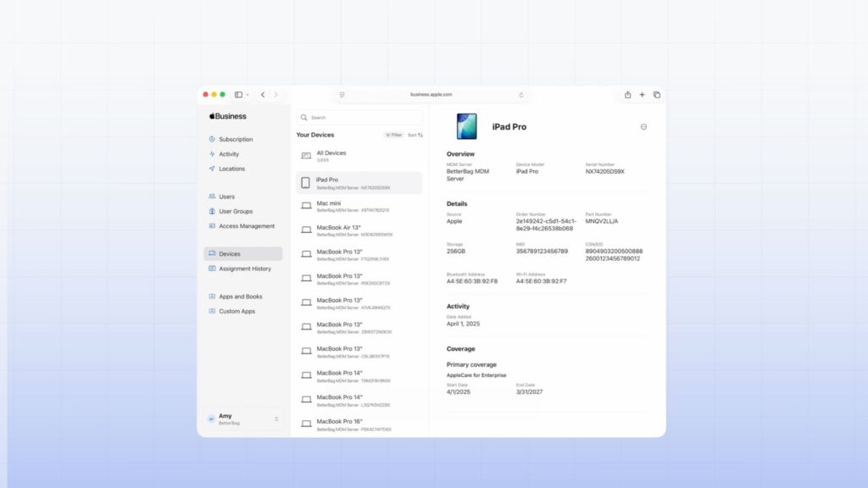Click the Mac mini laptop icon
The height and width of the screenshot is (488, 868).
coord(306,206)
